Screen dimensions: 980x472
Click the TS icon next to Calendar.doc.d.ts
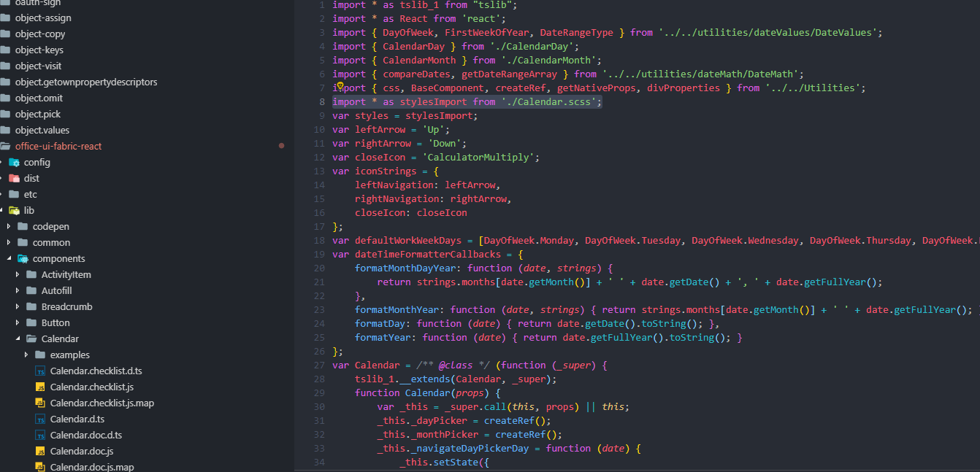(x=40, y=435)
